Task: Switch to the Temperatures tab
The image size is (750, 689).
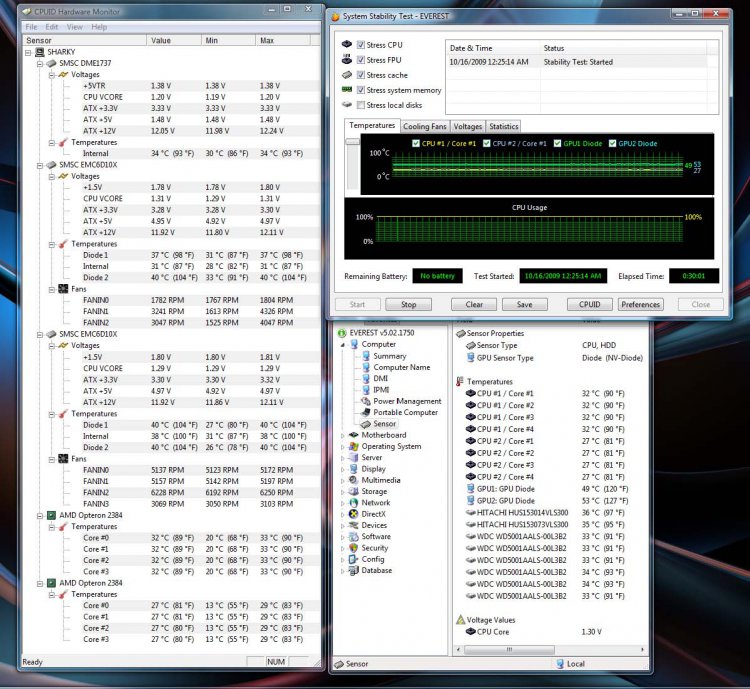Action: tap(372, 125)
